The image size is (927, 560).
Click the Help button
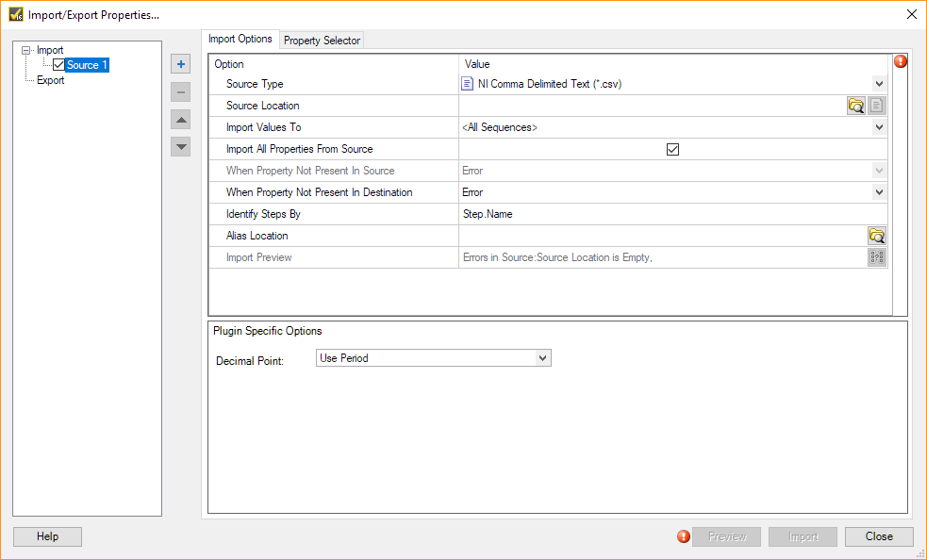[x=47, y=536]
